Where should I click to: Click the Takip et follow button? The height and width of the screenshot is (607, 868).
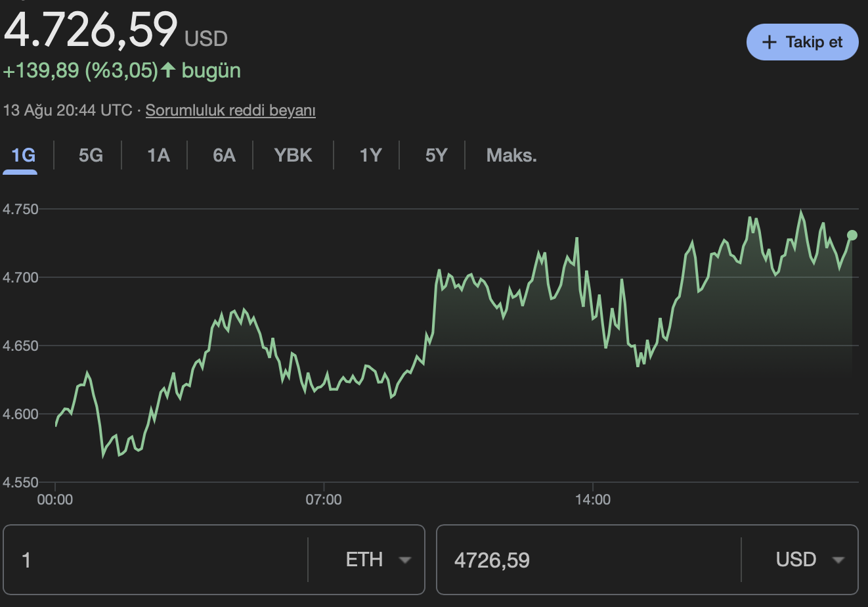click(802, 42)
